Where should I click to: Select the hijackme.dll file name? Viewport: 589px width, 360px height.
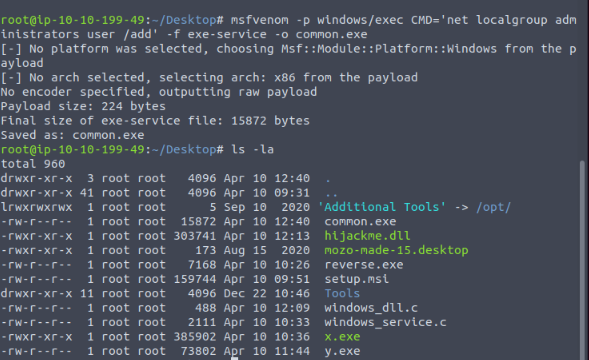(x=367, y=236)
